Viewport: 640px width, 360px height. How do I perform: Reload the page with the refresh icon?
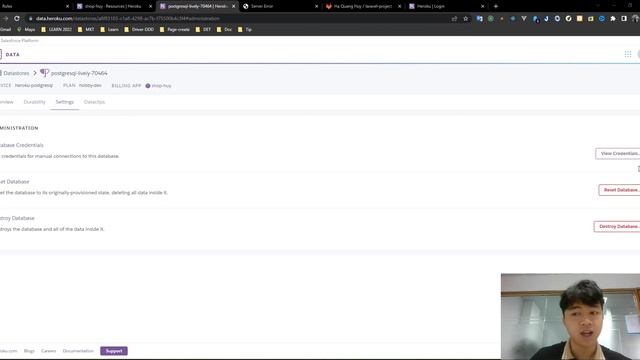click(x=17, y=18)
